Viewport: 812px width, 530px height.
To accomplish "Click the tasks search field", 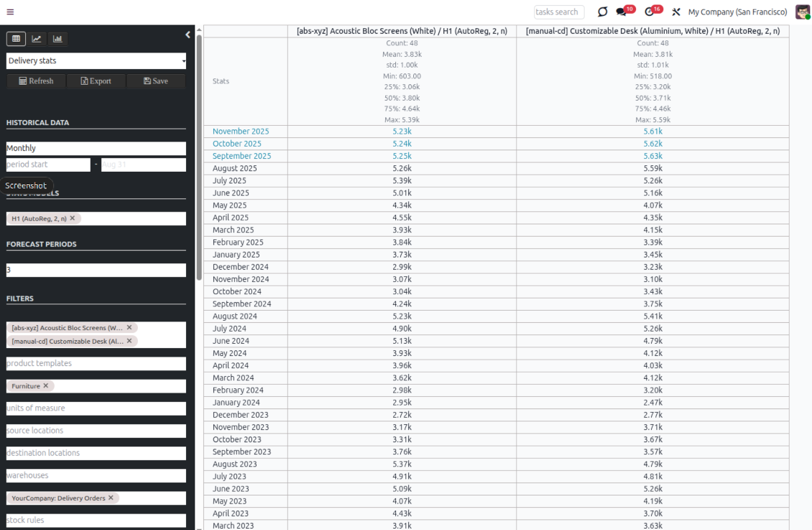I will point(559,12).
